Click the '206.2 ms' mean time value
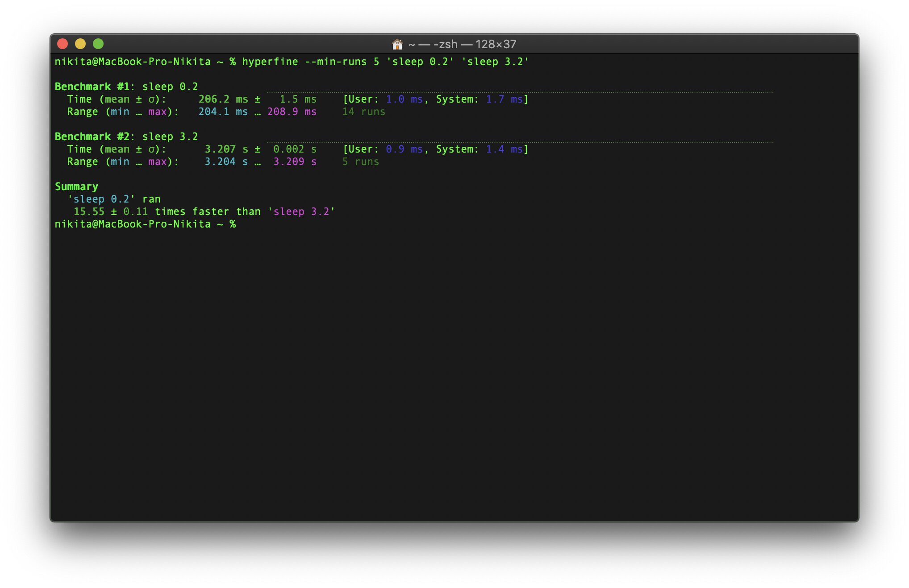The width and height of the screenshot is (909, 588). click(223, 99)
